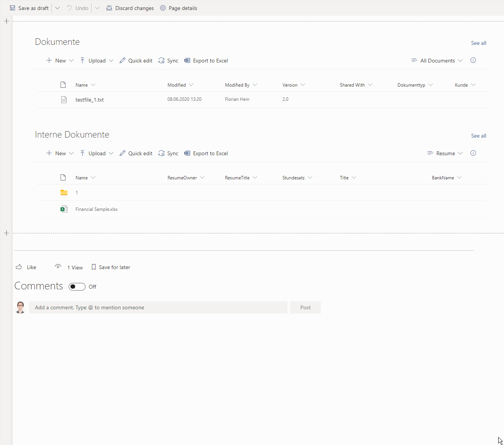Click Sync in Interne Dokumente toolbar
The width and height of the screenshot is (504, 445).
tap(168, 153)
